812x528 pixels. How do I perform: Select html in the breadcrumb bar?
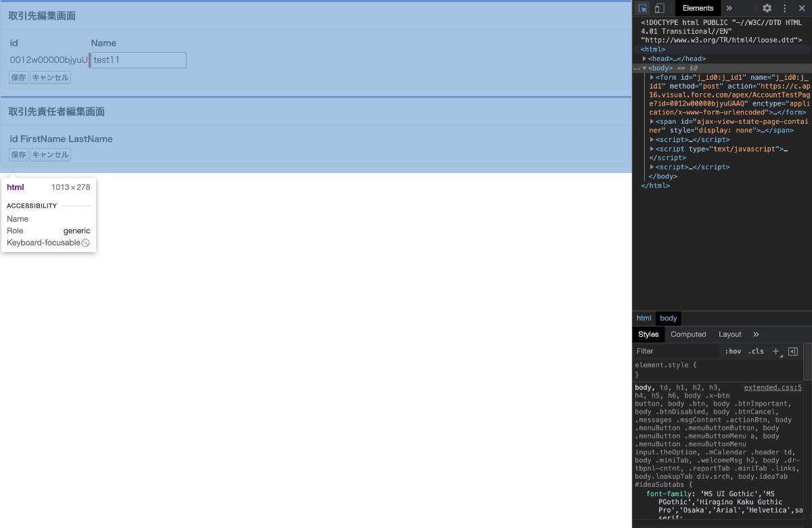click(x=644, y=318)
